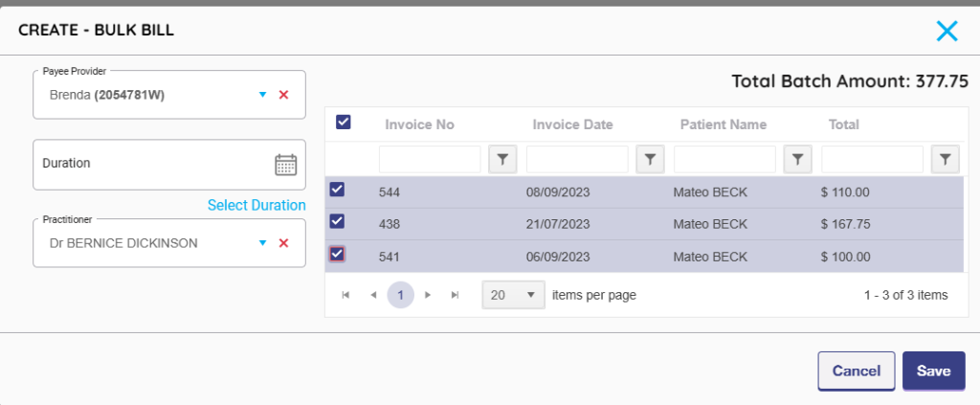980x405 pixels.
Task: Go to the first page of invoices
Action: coord(345,295)
